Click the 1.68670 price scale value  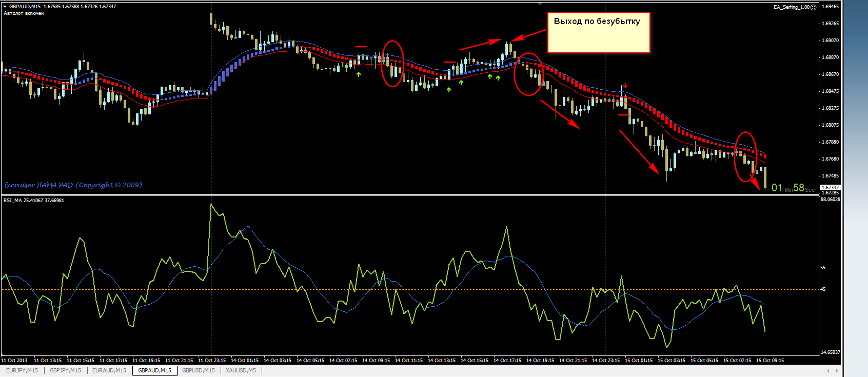pos(831,74)
